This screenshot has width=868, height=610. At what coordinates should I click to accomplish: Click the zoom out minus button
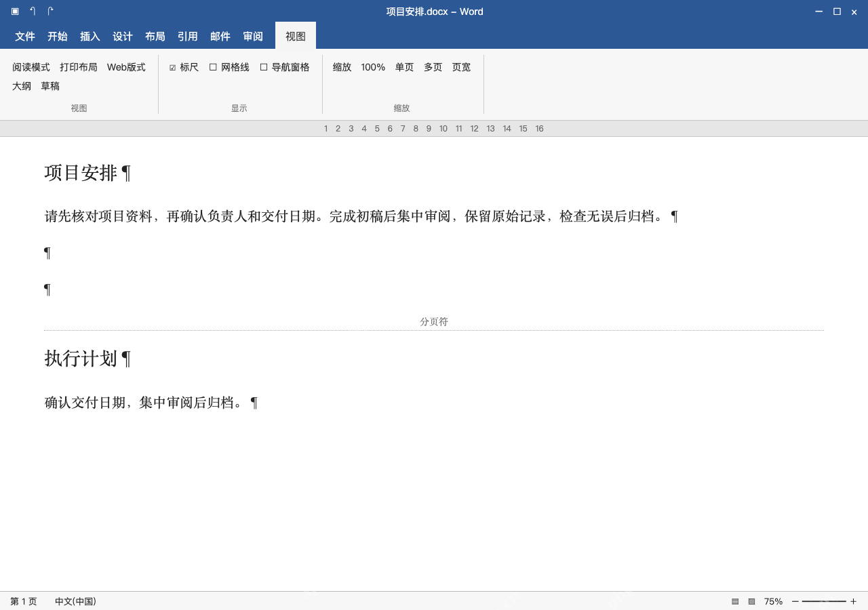tap(795, 601)
